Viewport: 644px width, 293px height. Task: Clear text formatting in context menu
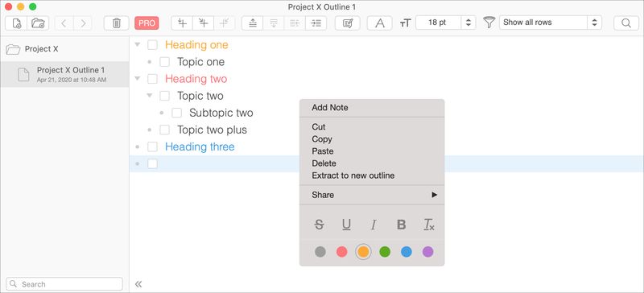[429, 225]
